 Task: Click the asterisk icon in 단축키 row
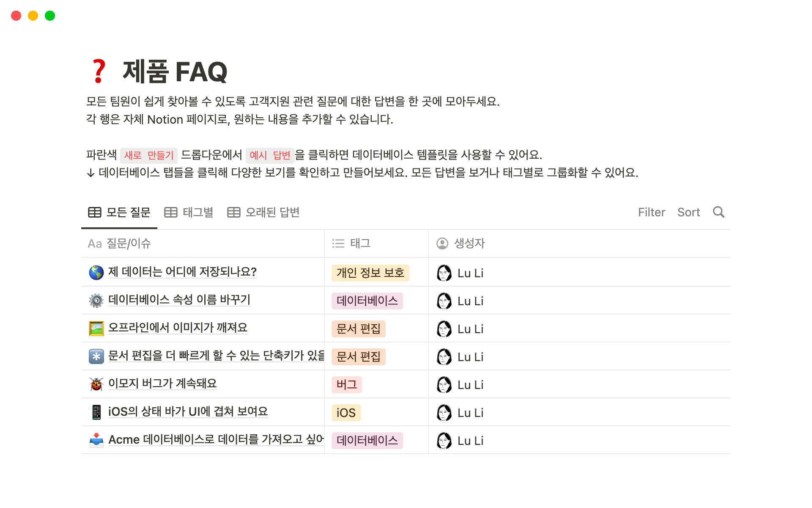[96, 356]
